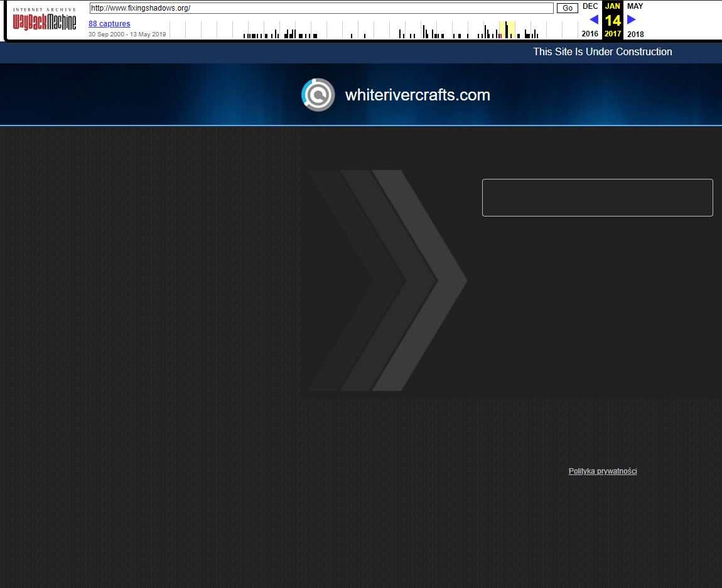Focus the Wayback URL address field
Screen dimensions: 722x588
coord(321,8)
